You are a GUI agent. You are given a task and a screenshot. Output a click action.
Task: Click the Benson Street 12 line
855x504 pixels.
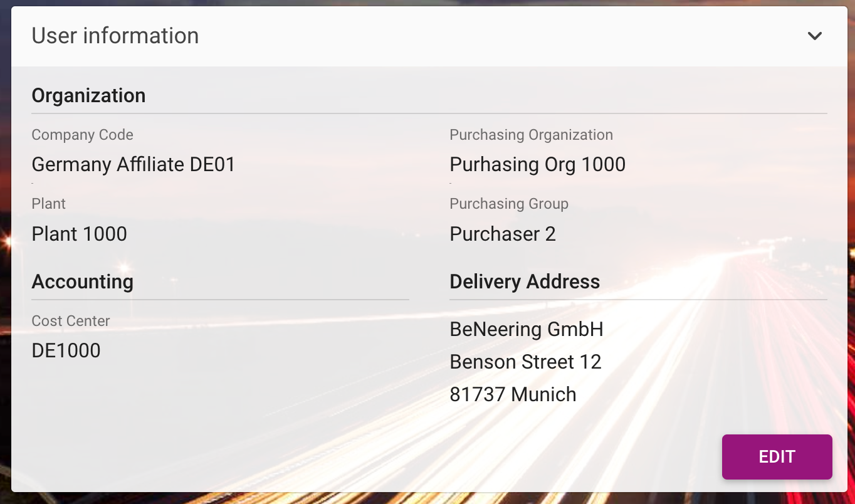525,362
